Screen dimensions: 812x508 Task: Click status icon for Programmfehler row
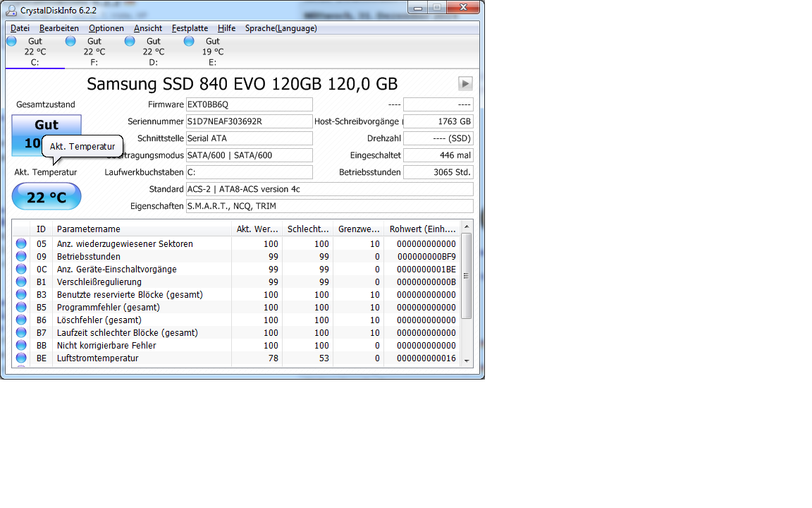[21, 308]
